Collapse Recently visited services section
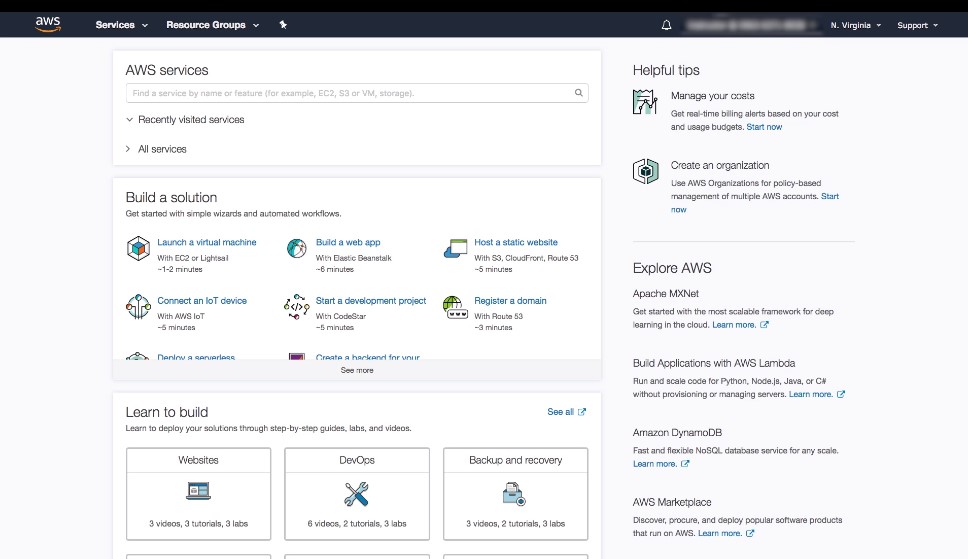This screenshot has height=559, width=968. [x=185, y=119]
